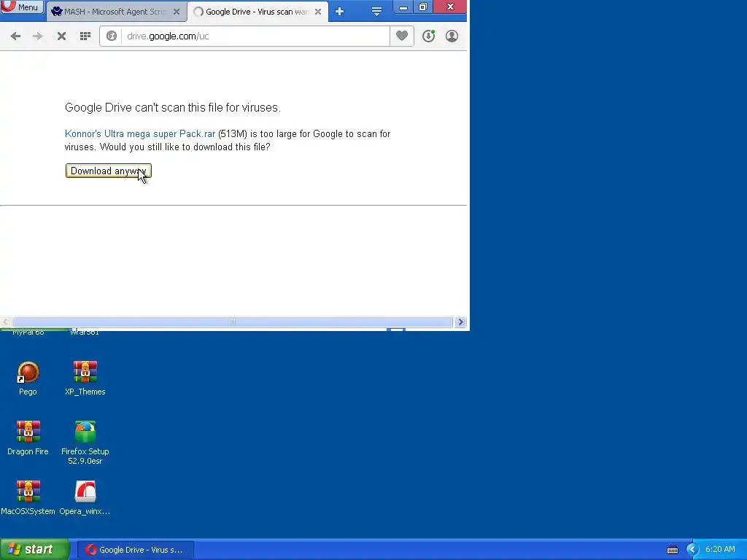This screenshot has height=560, width=747.
Task: Open Speed Dial grid icon
Action: point(85,36)
